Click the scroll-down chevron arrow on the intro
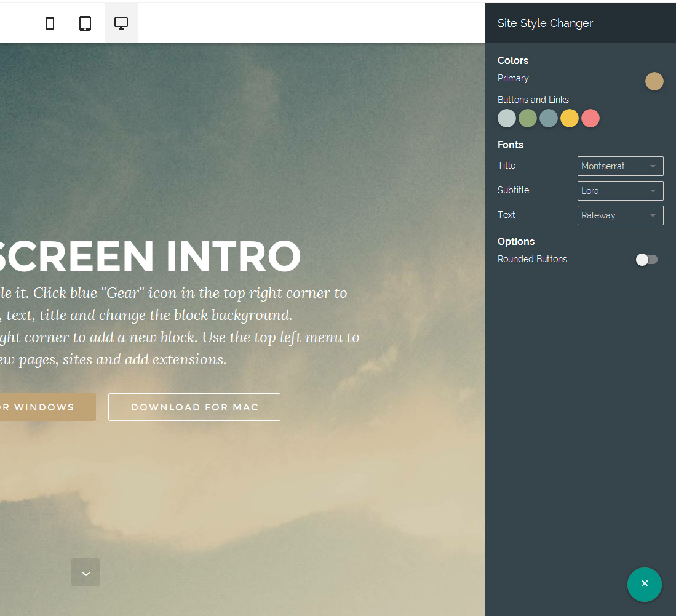Image resolution: width=676 pixels, height=616 pixels. (x=85, y=572)
